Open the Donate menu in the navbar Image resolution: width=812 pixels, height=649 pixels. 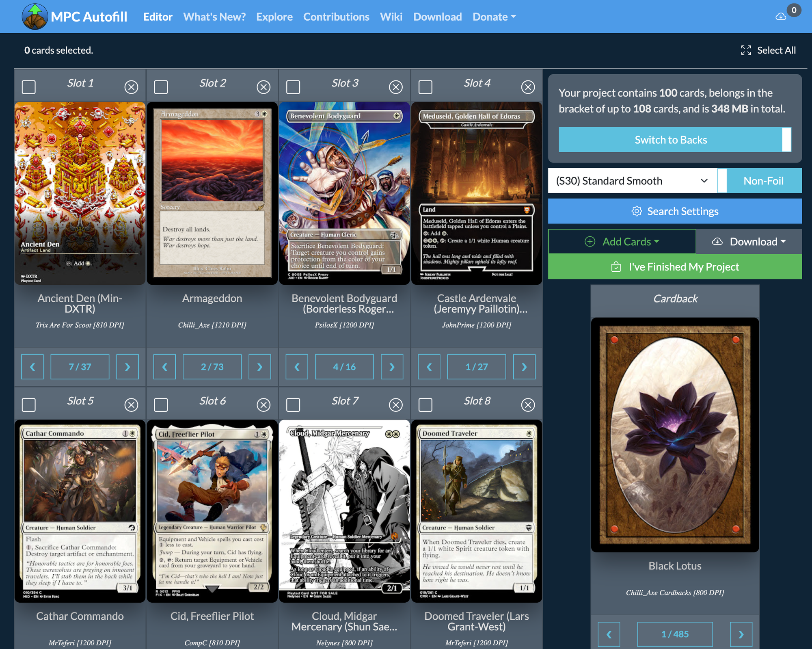(x=494, y=17)
